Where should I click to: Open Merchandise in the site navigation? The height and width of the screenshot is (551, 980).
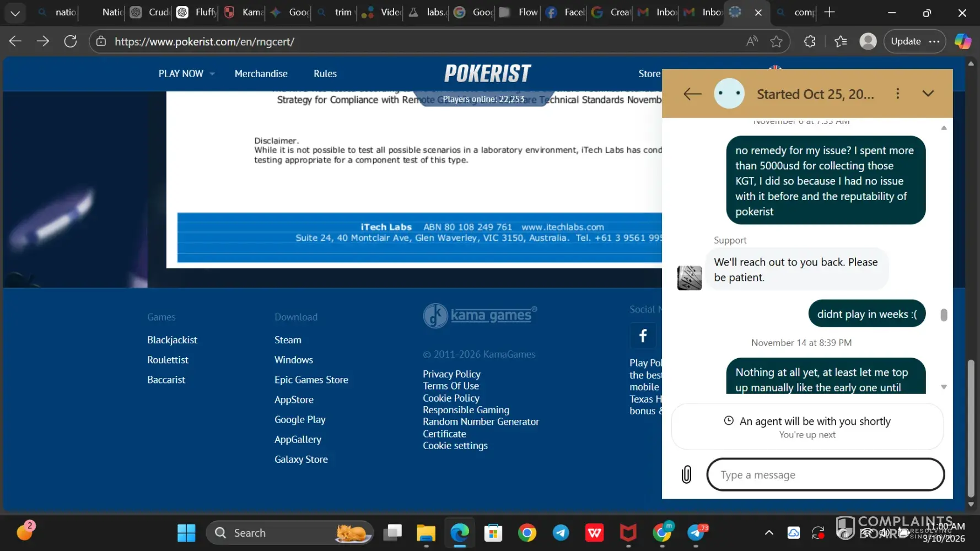coord(261,74)
